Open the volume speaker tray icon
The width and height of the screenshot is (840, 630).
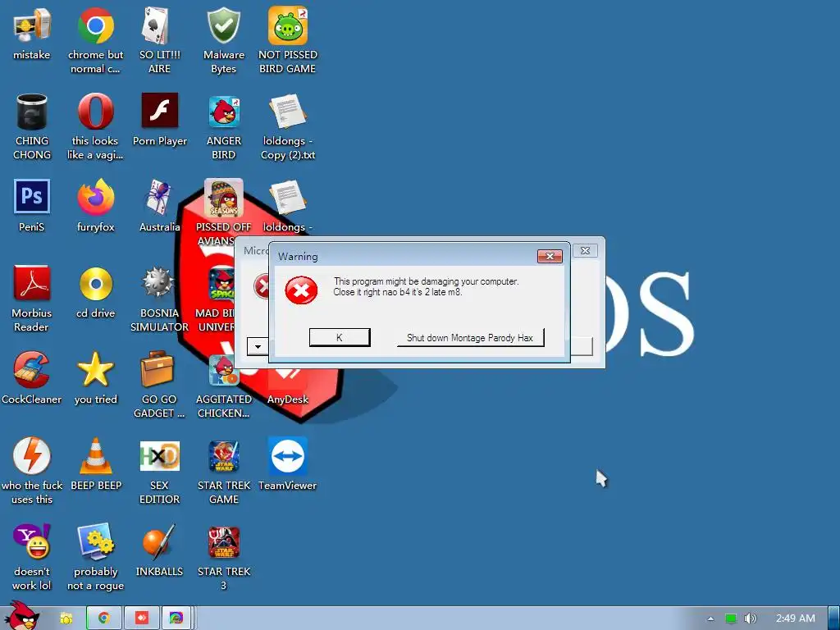[750, 619]
